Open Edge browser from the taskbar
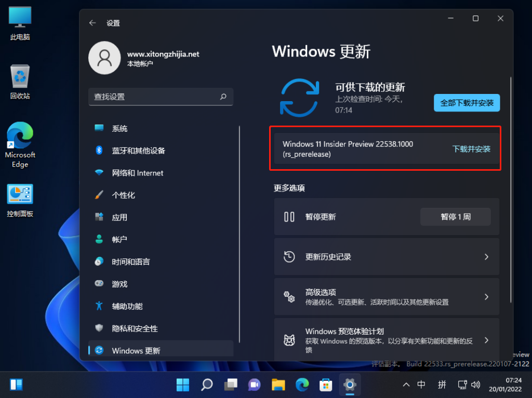Viewport: 532px width, 398px height. tap(302, 385)
